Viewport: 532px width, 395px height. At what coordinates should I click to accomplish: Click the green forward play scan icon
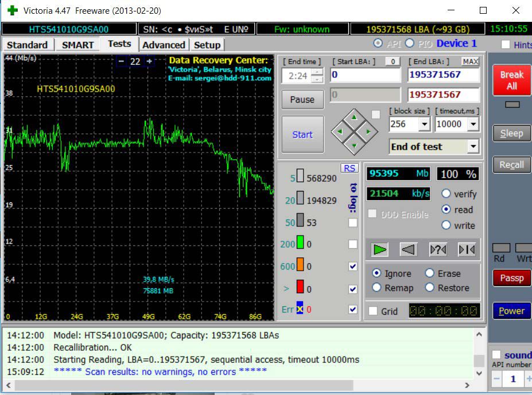[x=379, y=250]
